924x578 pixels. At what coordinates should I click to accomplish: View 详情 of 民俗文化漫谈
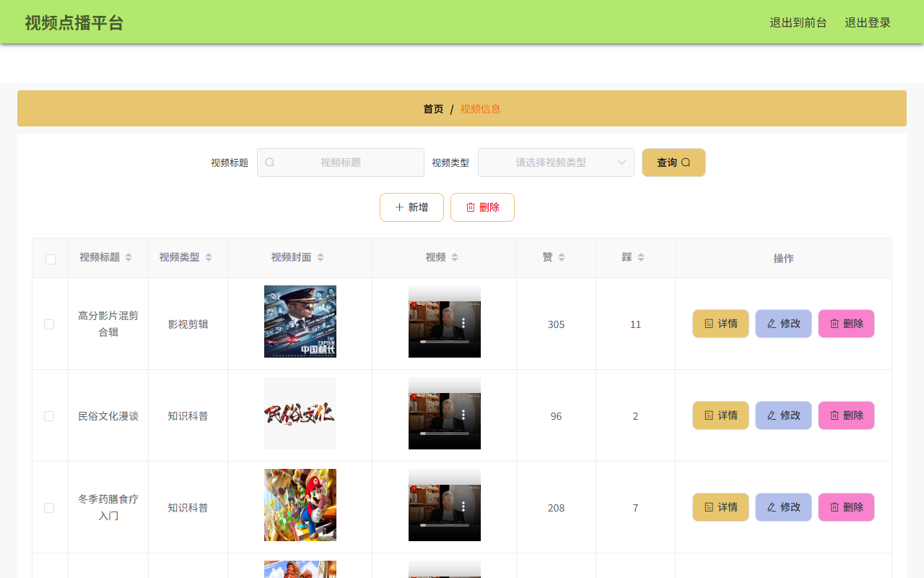[x=720, y=415]
